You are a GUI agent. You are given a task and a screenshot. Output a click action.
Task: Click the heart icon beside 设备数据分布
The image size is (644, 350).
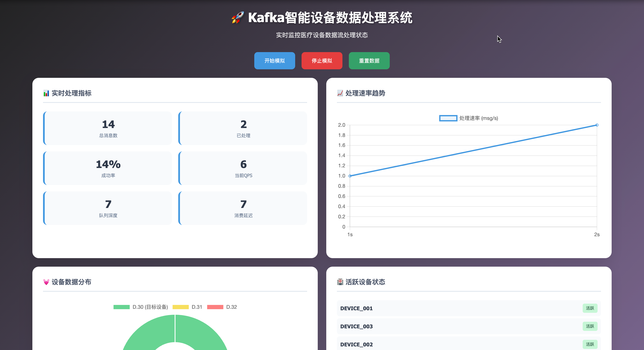pyautogui.click(x=46, y=282)
